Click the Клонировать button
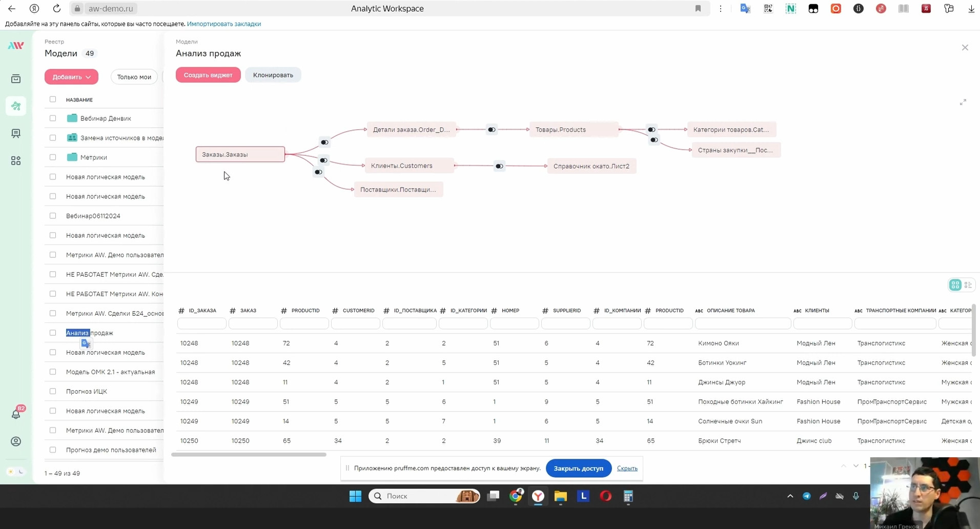The image size is (980, 529). pyautogui.click(x=273, y=75)
